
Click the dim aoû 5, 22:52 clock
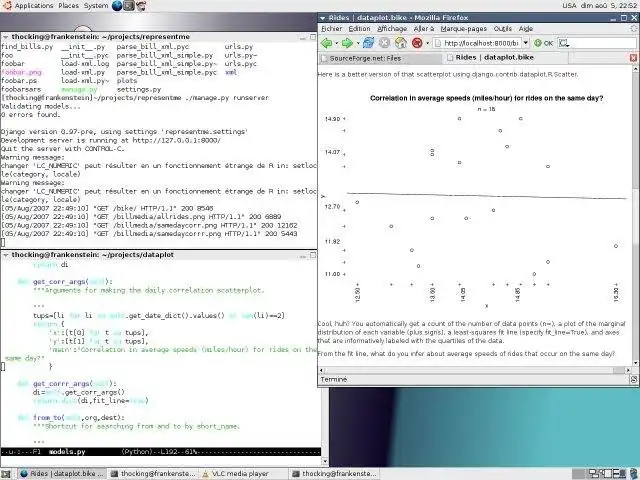pyautogui.click(x=609, y=6)
